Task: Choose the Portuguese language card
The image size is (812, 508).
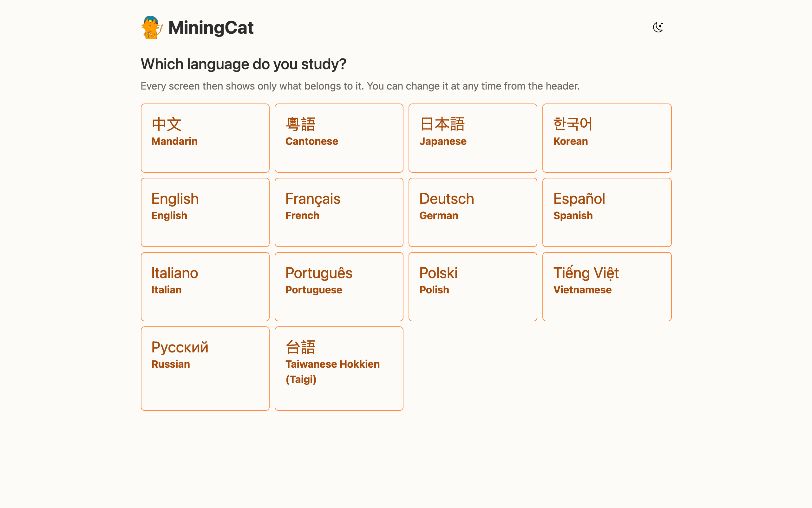Action: tap(339, 287)
